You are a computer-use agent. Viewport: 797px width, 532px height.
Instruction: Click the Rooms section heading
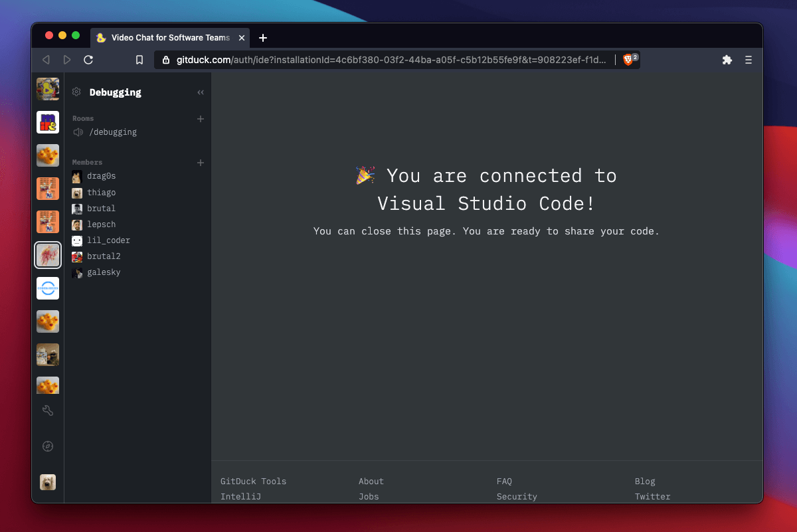point(83,118)
